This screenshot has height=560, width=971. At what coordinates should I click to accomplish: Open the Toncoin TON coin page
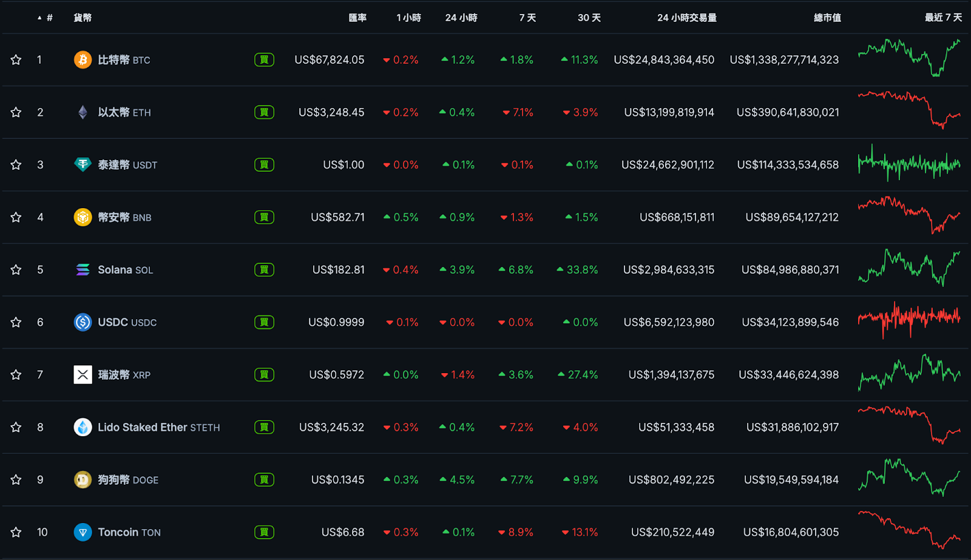[129, 532]
